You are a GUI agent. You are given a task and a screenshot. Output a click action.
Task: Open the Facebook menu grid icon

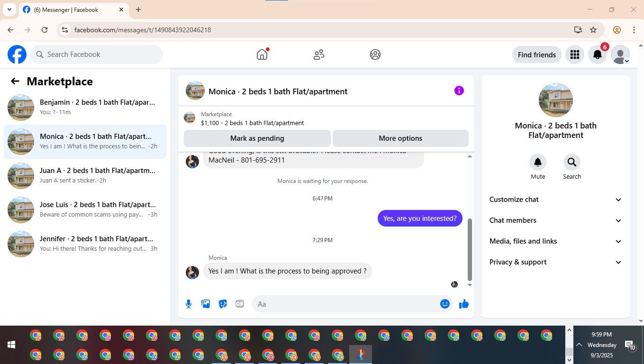[575, 55]
